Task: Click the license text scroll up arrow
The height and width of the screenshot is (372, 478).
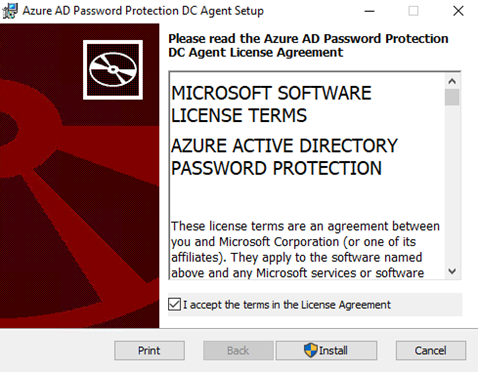Action: coord(452,81)
